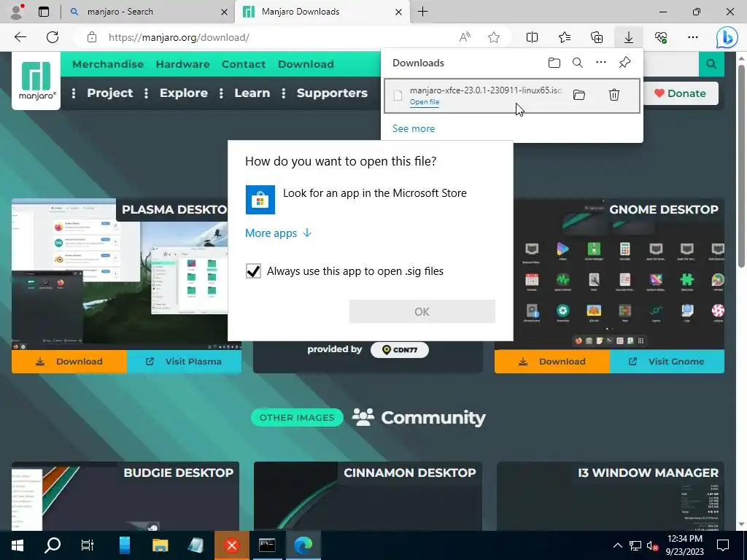This screenshot has height=560, width=747.
Task: Click Visit Gnome link
Action: pyautogui.click(x=667, y=362)
